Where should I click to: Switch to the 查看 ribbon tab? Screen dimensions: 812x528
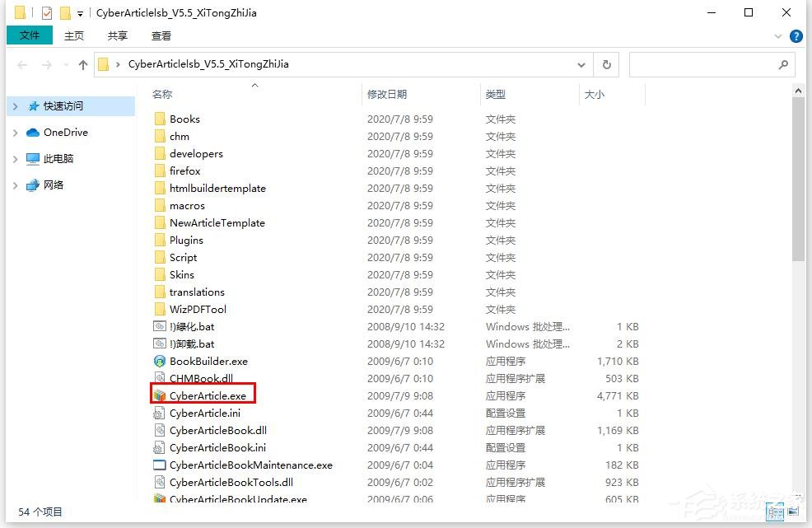pos(161,35)
